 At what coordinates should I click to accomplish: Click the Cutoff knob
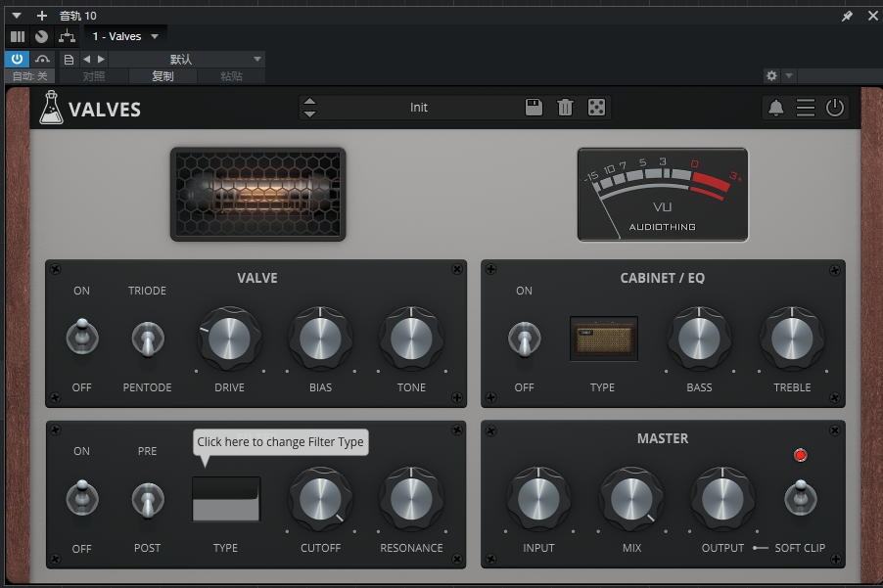[320, 500]
